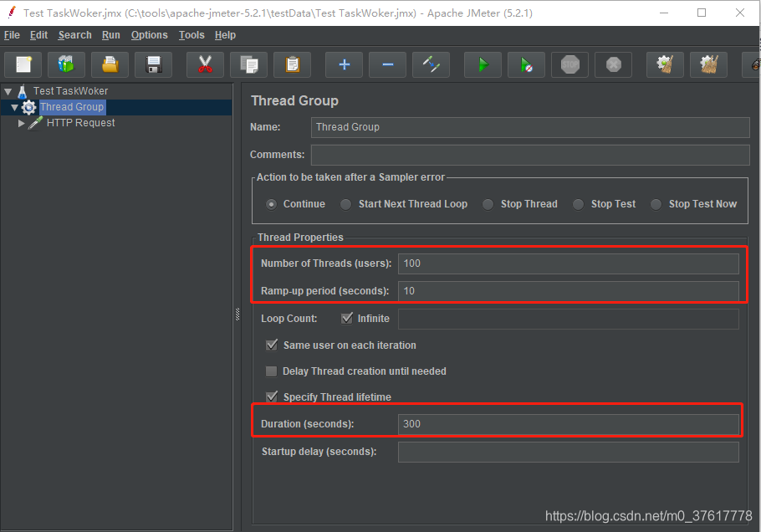The width and height of the screenshot is (761, 532).
Task: Select HTTP Request in the tree
Action: click(x=80, y=123)
